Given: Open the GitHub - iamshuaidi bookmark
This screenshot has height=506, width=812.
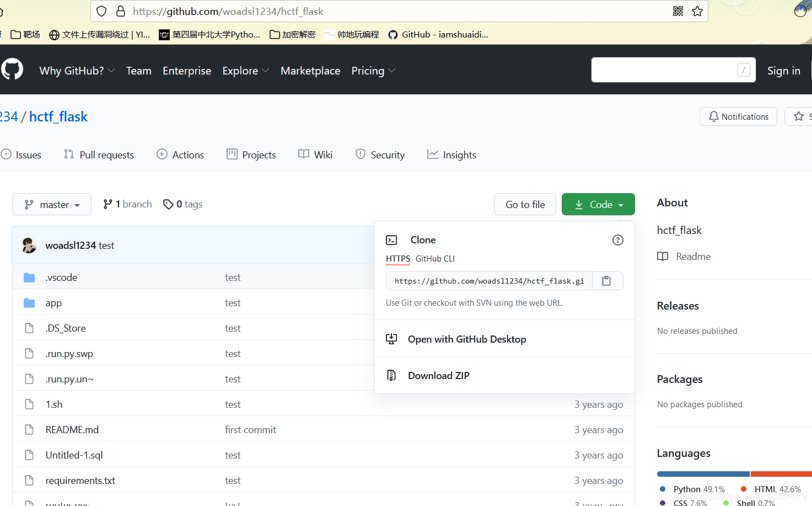Looking at the screenshot, I should [438, 34].
